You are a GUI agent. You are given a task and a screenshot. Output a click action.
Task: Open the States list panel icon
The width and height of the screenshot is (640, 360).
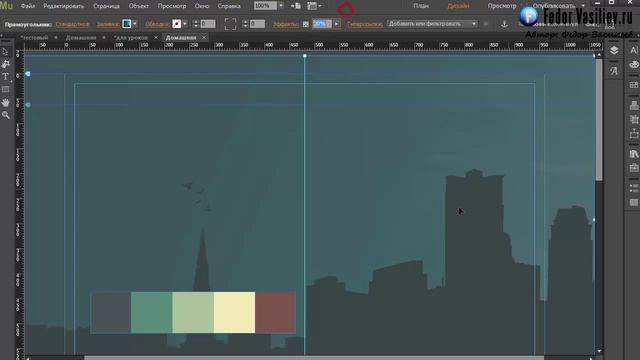(x=633, y=188)
